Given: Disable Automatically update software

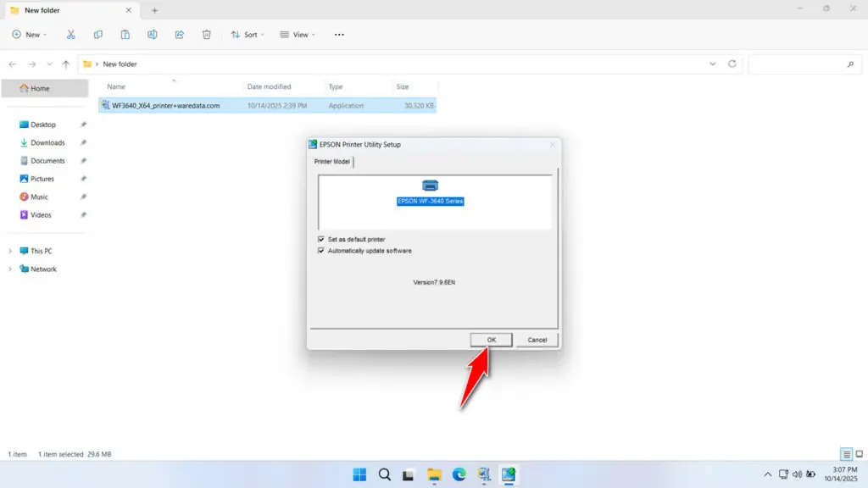Looking at the screenshot, I should click(321, 251).
